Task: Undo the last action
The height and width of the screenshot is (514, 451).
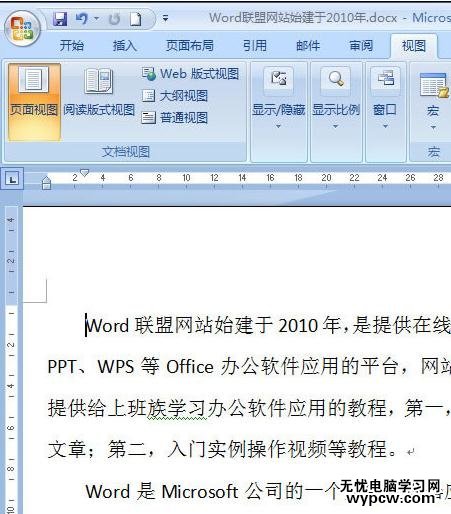Action: 82,19
